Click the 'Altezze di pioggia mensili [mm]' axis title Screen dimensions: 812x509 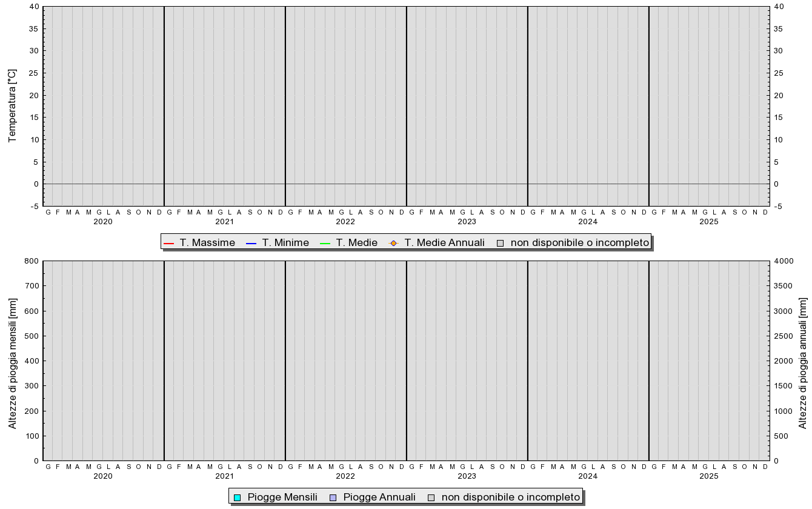pyautogui.click(x=12, y=362)
